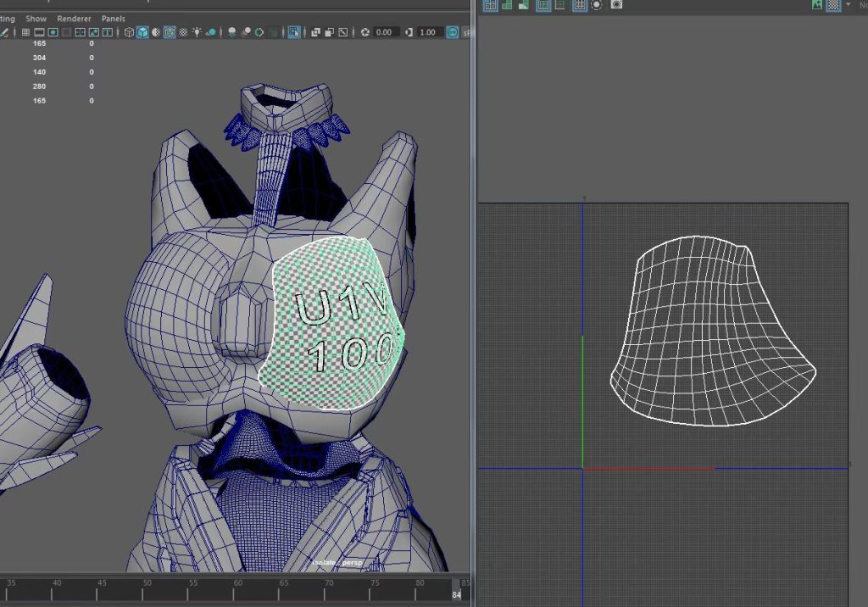Toggle X-ray joints icon
This screenshot has height=607, width=868.
click(343, 32)
